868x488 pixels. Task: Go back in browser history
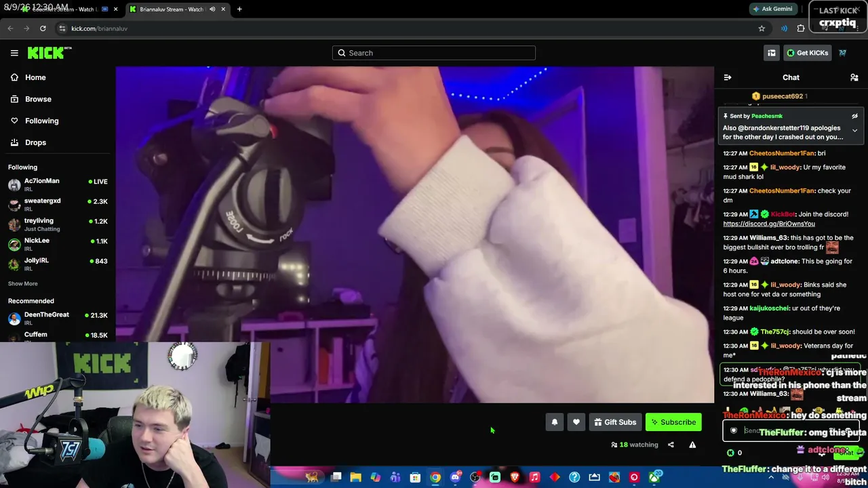click(10, 28)
